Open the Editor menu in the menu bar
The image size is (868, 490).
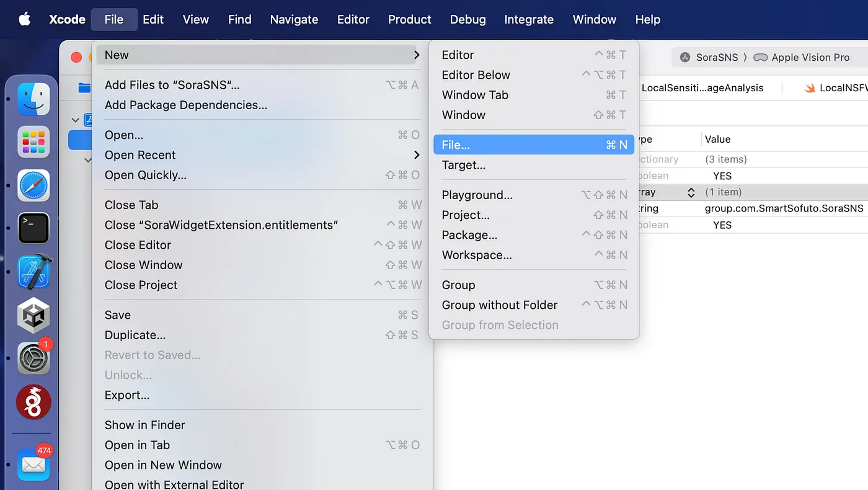click(353, 19)
